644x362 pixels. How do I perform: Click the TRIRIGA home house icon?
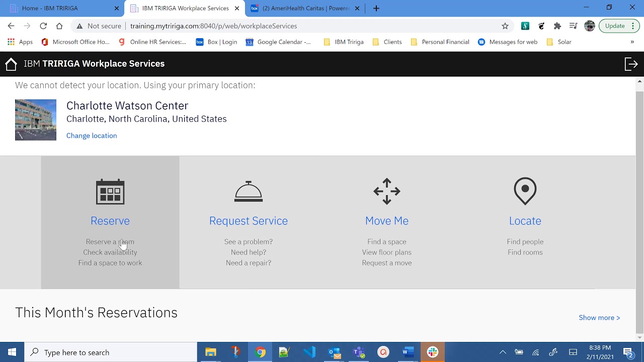click(11, 64)
